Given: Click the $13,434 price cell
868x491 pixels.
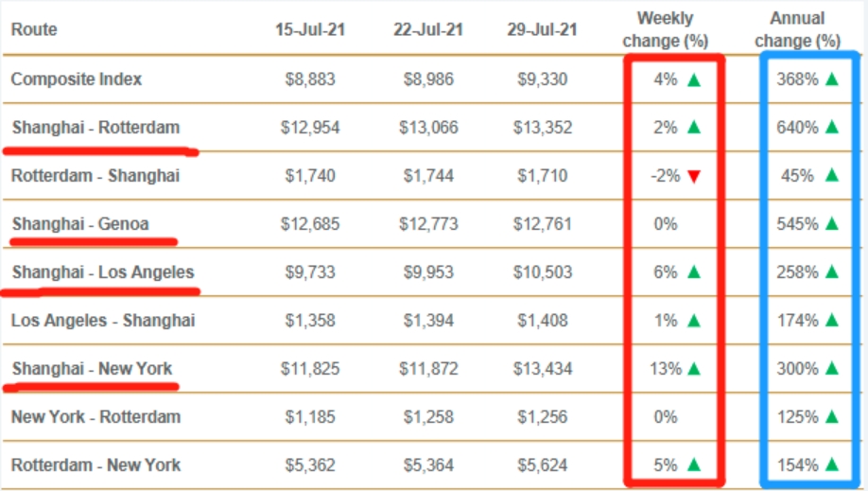Looking at the screenshot, I should click(542, 369).
